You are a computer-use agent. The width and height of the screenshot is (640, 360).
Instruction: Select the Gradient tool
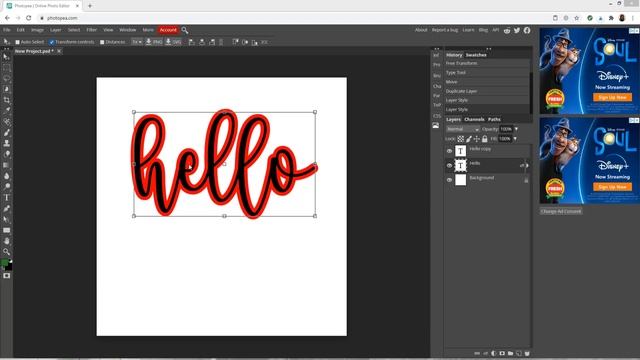tap(7, 165)
